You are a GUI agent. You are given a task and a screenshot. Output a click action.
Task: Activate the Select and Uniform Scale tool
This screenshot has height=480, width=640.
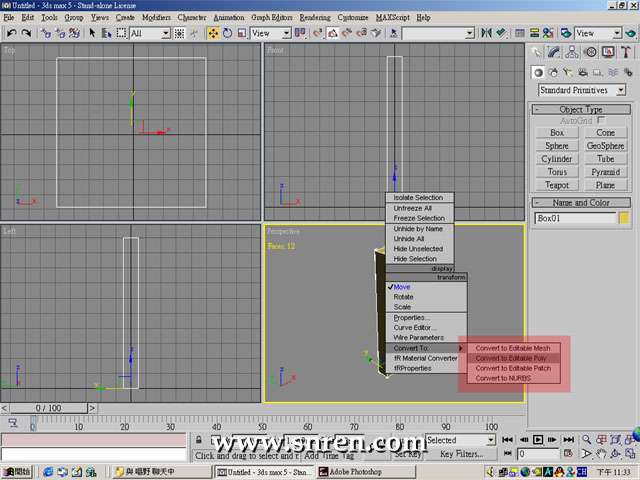(242, 33)
